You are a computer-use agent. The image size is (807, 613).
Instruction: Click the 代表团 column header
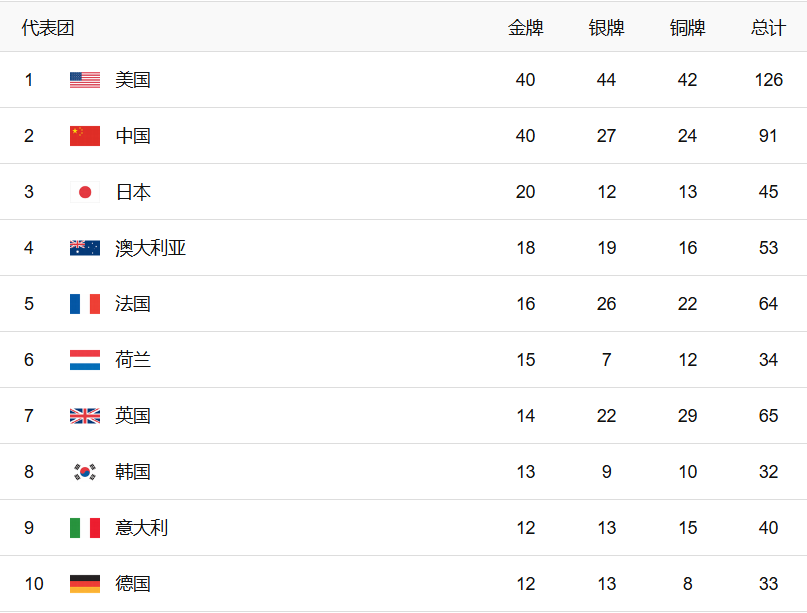click(x=48, y=28)
